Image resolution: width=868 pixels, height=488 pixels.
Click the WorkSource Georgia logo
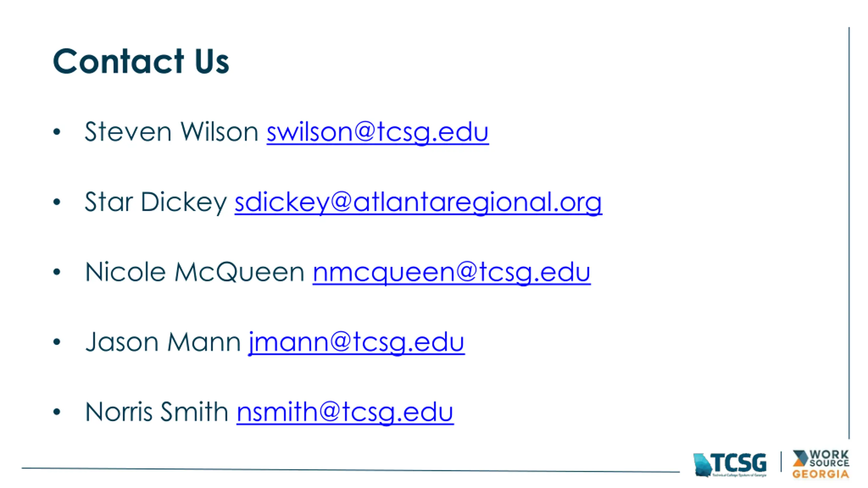pos(821,464)
